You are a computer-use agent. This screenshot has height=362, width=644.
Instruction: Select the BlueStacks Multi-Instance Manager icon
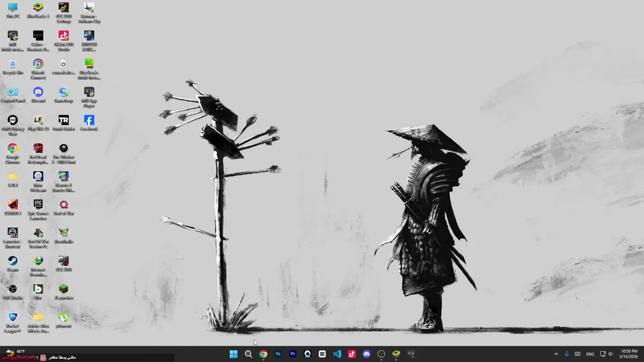(89, 69)
